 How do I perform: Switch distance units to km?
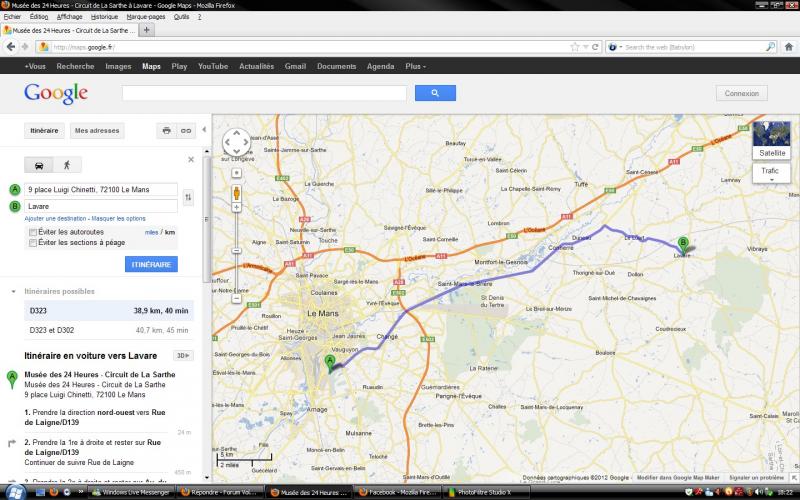click(170, 232)
